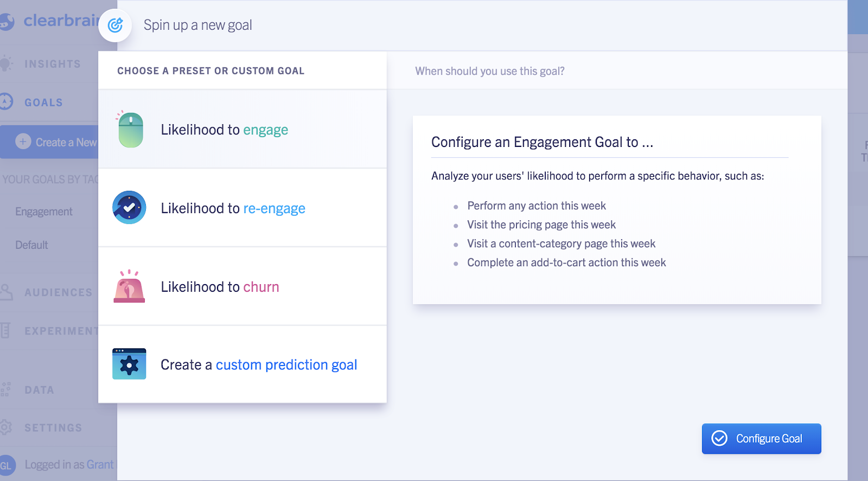
Task: Click the GL user avatar icon
Action: coord(6,465)
